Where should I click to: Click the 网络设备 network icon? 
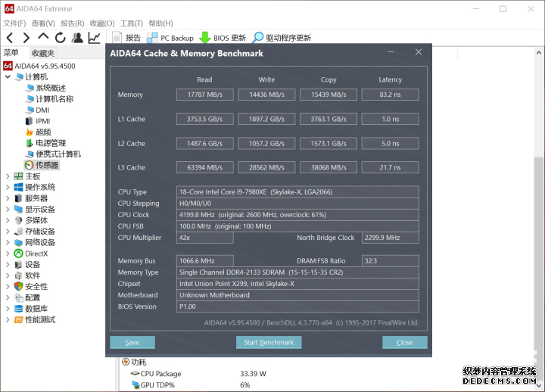pos(18,243)
